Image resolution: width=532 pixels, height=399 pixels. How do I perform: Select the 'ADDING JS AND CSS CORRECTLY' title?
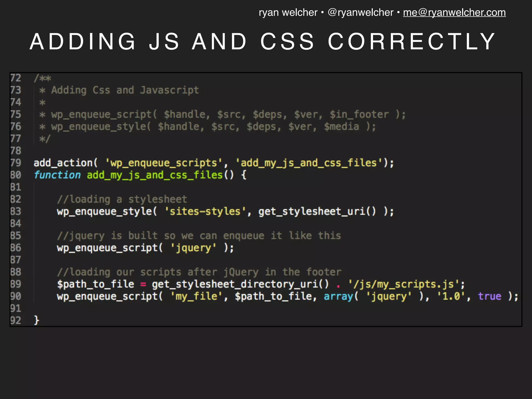click(263, 42)
